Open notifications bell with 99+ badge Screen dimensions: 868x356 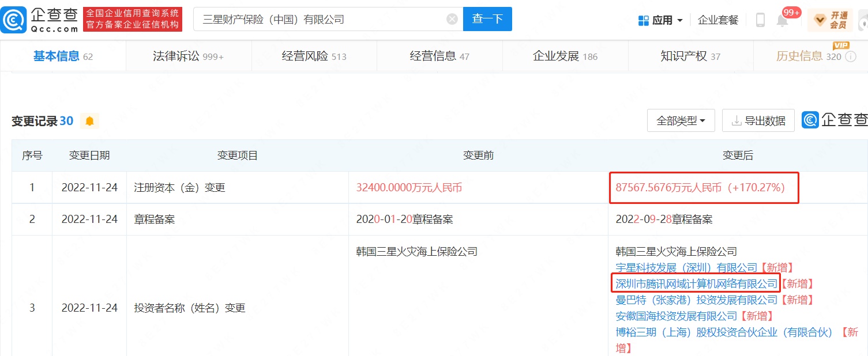(783, 20)
